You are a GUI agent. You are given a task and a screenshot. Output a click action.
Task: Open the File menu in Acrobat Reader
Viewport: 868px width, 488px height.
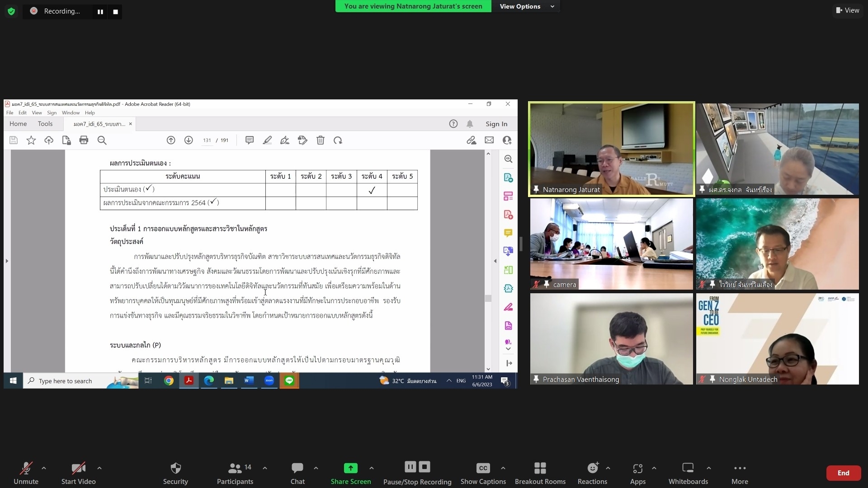pos(10,113)
